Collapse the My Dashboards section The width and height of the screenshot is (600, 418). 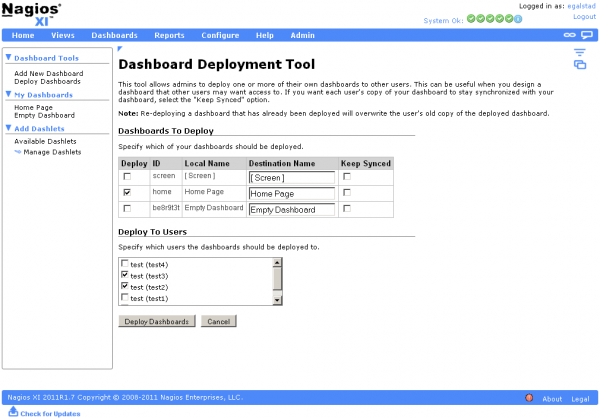(9, 94)
